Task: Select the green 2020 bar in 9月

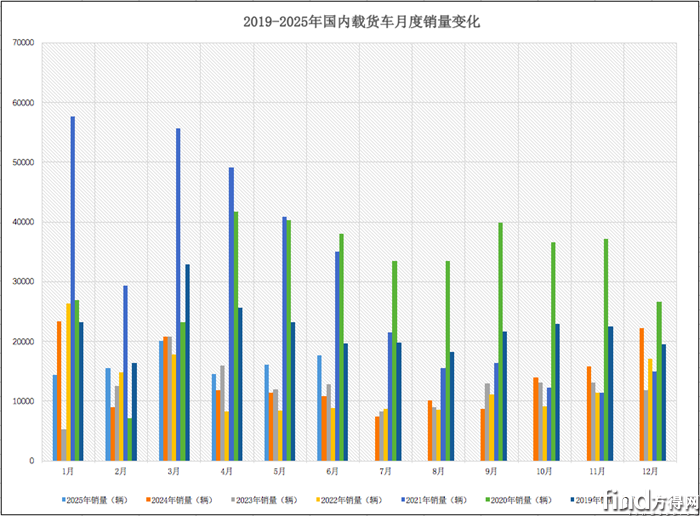Action: coord(500,342)
